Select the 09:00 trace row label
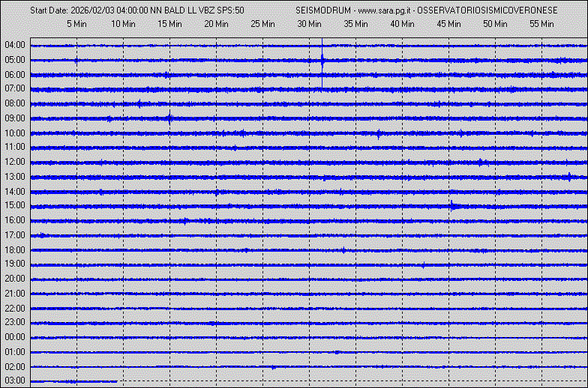 (x=15, y=118)
